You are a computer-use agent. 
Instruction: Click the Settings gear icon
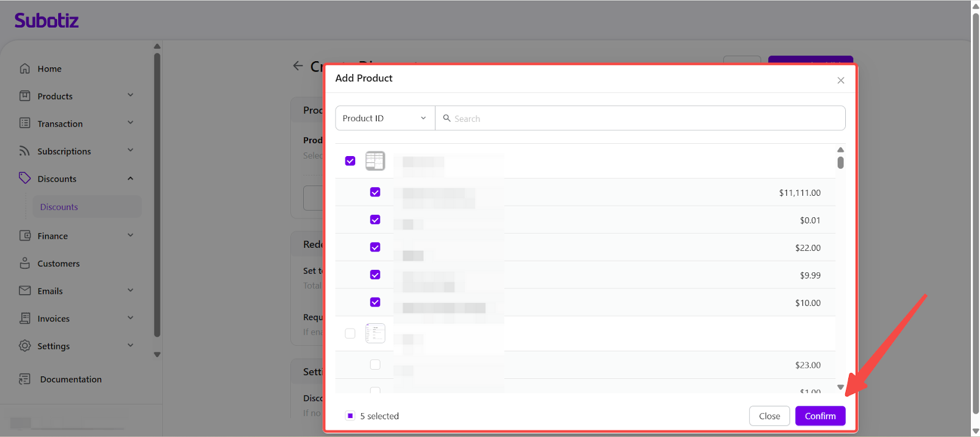[24, 346]
